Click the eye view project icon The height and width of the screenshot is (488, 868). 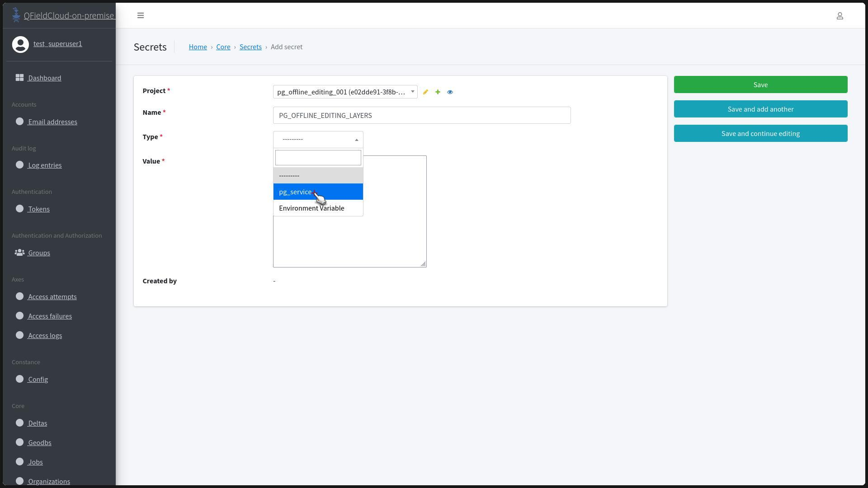coord(450,92)
